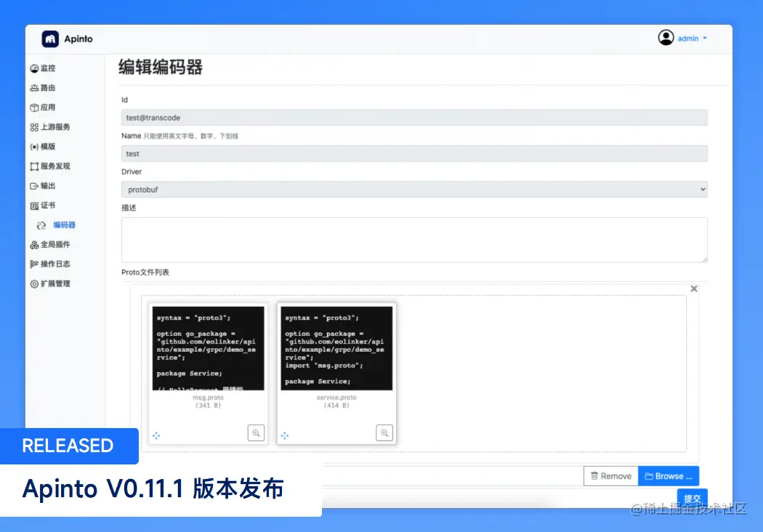The image size is (763, 532).
Task: Click the 应用 cube icon
Action: 34,108
